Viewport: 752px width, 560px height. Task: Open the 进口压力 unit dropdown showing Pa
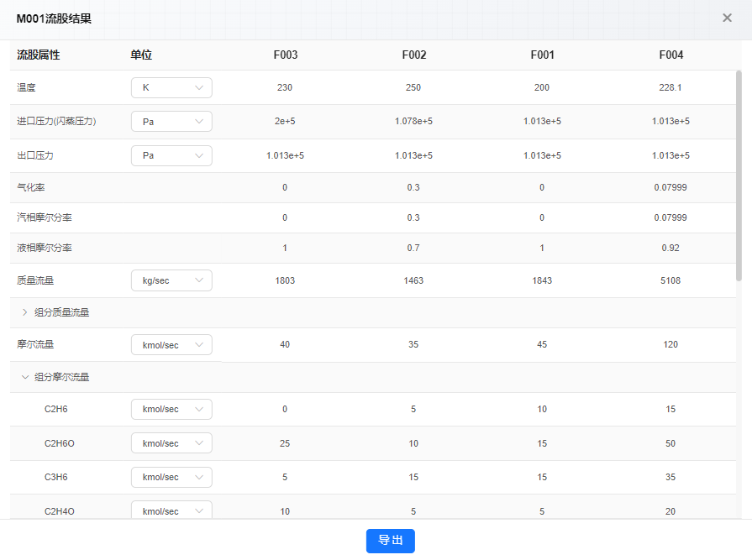pyautogui.click(x=171, y=122)
